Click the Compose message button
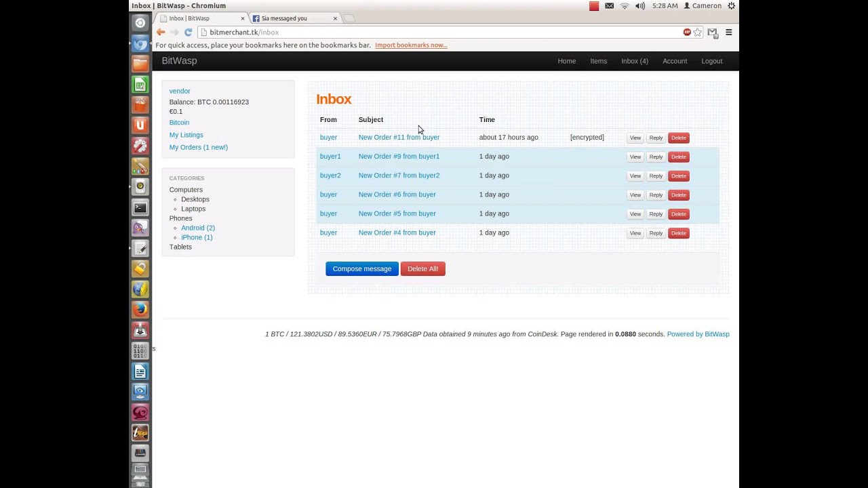This screenshot has height=488, width=868. tap(362, 269)
